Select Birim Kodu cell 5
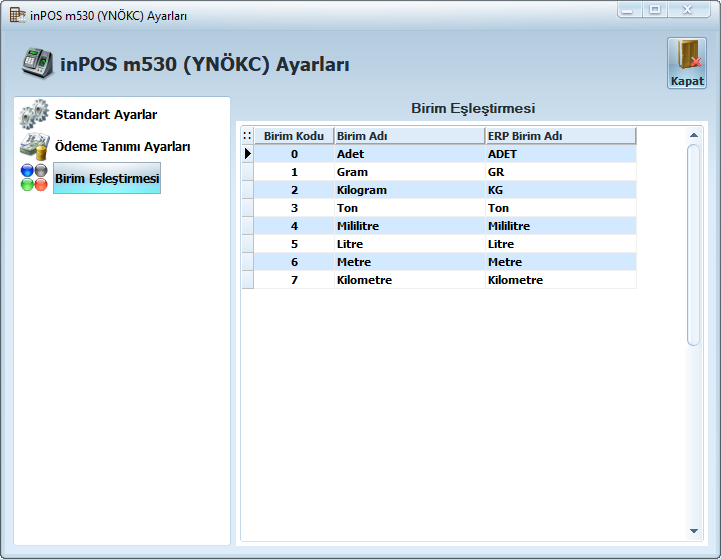Image resolution: width=721 pixels, height=559 pixels. [x=294, y=244]
